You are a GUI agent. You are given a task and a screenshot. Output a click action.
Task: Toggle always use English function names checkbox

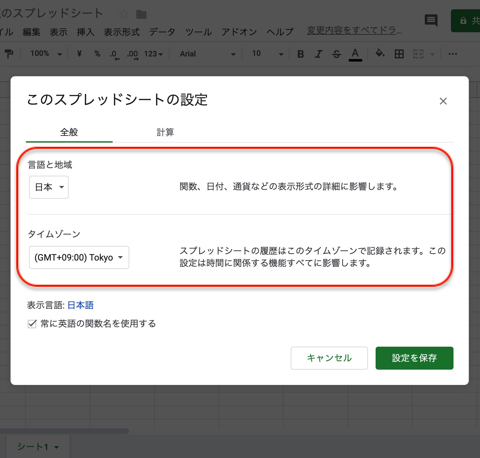(x=32, y=324)
